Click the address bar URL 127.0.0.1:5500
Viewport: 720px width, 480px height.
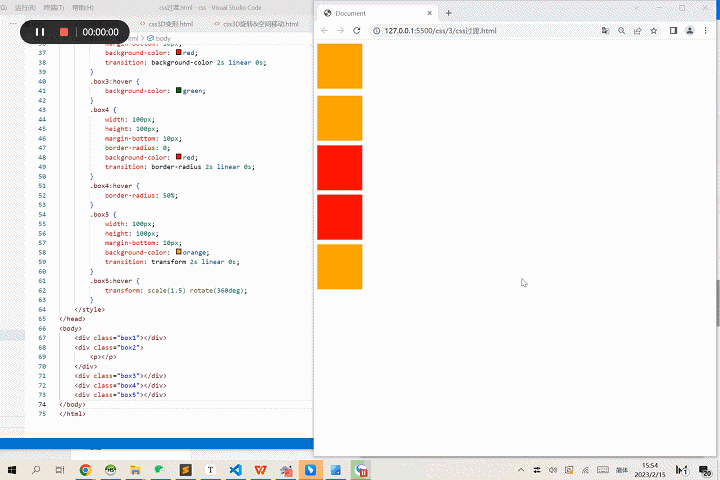[440, 31]
